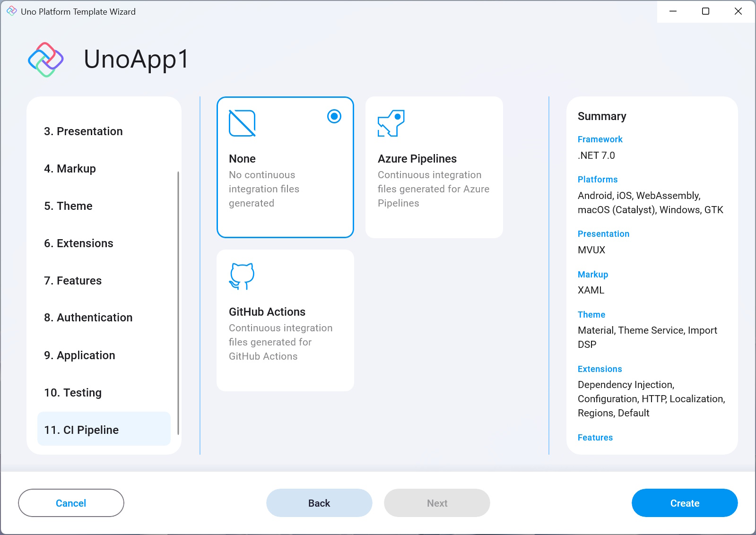Open the Features summary link

coord(595,438)
